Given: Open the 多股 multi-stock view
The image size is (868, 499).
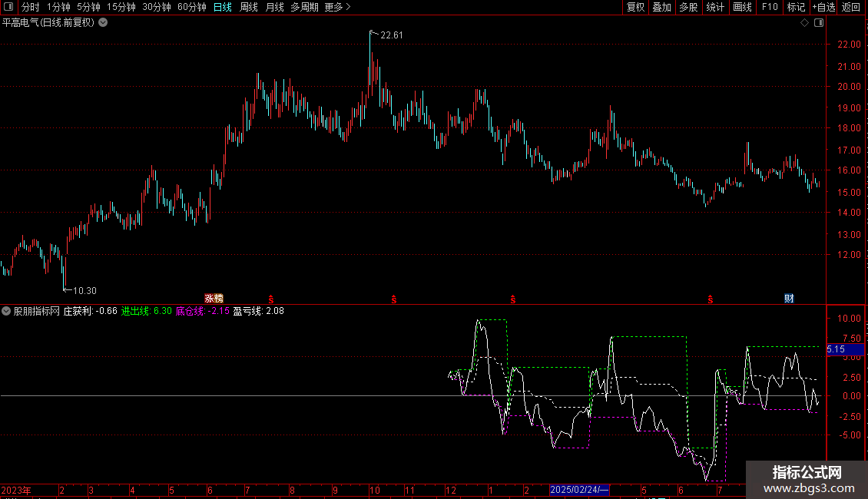Looking at the screenshot, I should coord(688,7).
